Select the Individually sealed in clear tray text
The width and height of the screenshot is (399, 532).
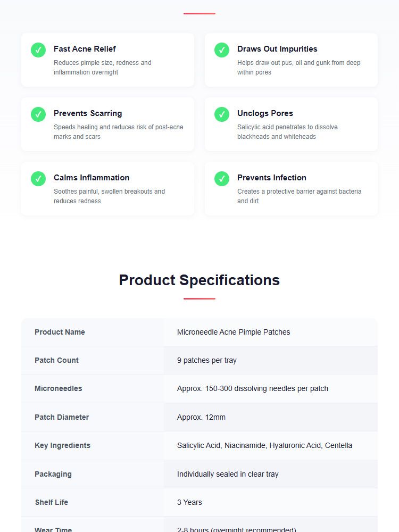[x=228, y=475]
